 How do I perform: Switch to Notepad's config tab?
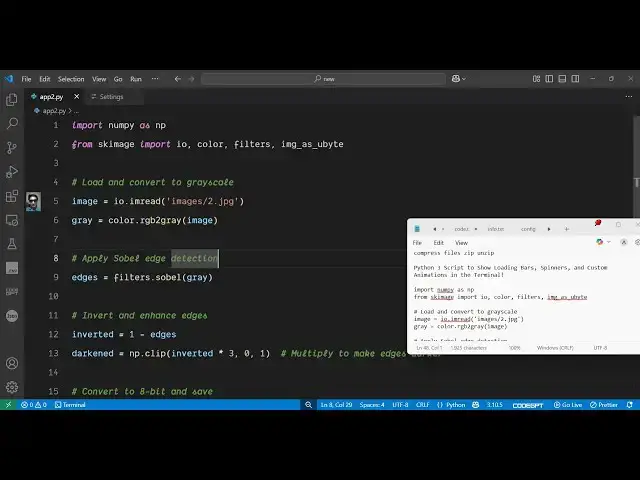(x=528, y=229)
